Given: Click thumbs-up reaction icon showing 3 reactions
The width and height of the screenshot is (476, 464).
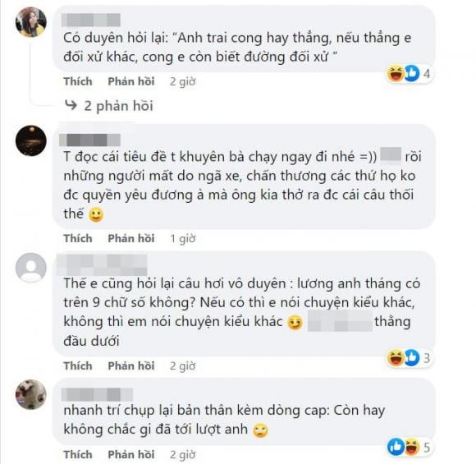Looking at the screenshot, I should tap(411, 358).
